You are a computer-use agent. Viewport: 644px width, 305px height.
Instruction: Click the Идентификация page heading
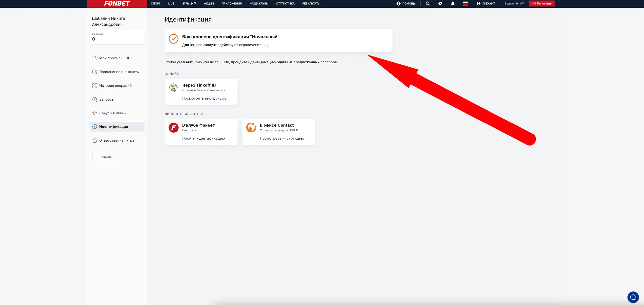[x=188, y=20]
